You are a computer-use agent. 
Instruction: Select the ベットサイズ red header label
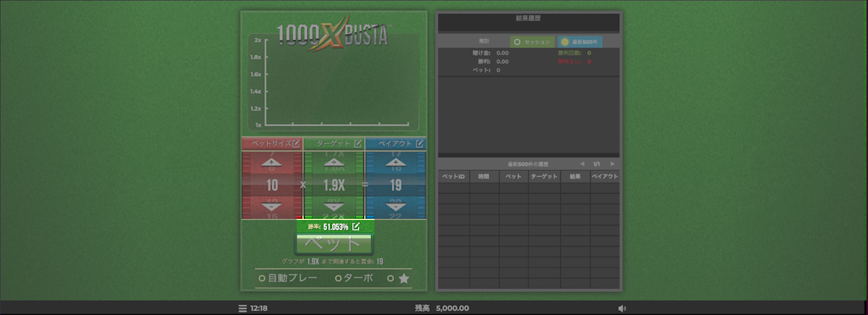click(x=271, y=144)
